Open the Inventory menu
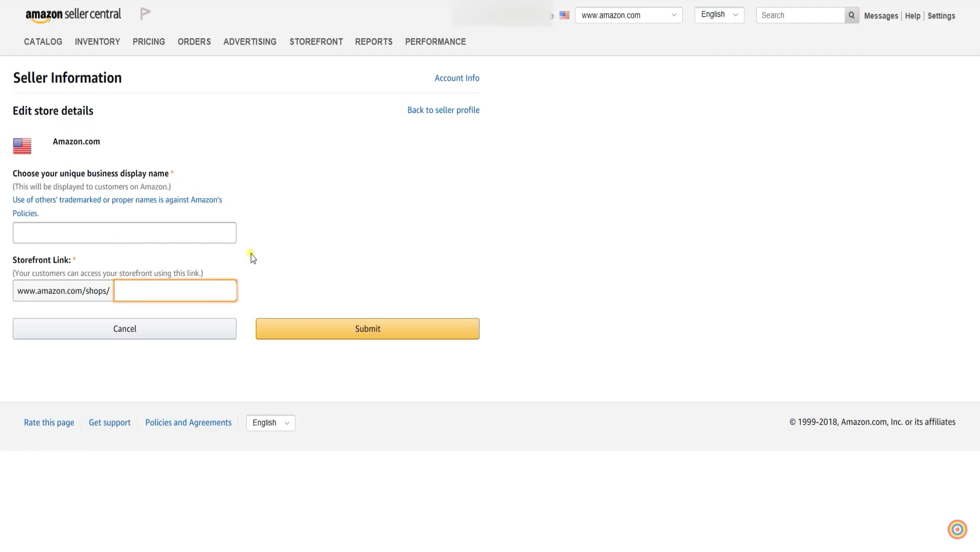This screenshot has height=552, width=980. 98,42
